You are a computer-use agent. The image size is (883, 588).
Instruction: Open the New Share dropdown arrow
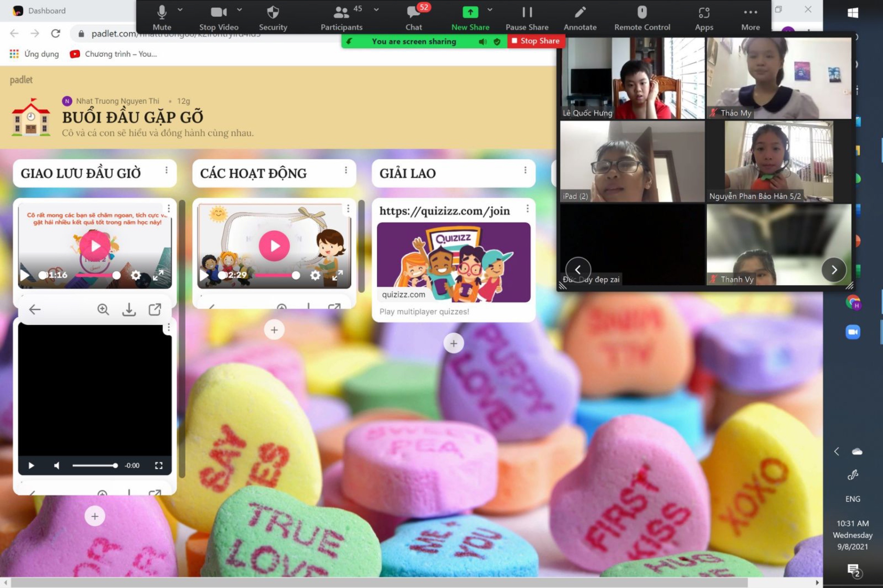coord(489,10)
